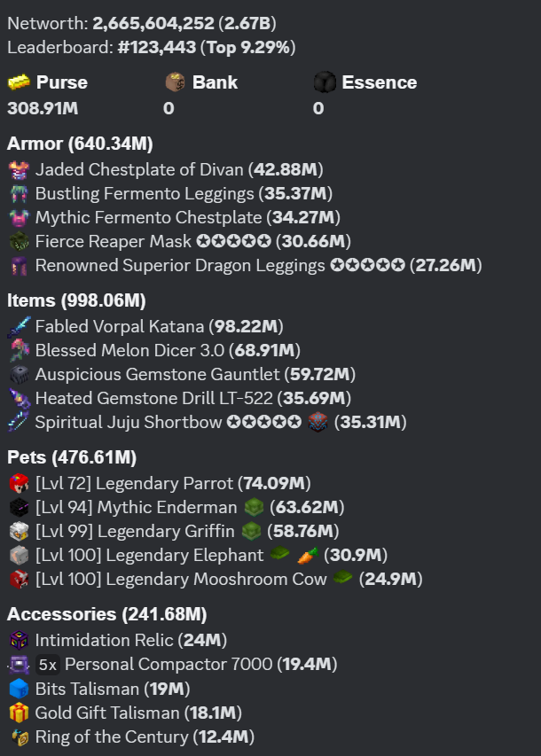Click the Fabled Vorpal Katana sword icon
The width and height of the screenshot is (541, 756).
(x=20, y=326)
